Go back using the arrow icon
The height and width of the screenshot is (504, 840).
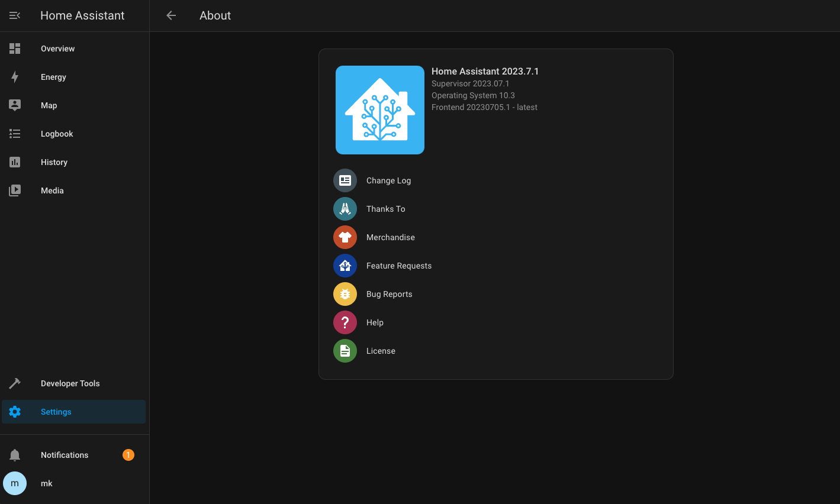click(171, 15)
